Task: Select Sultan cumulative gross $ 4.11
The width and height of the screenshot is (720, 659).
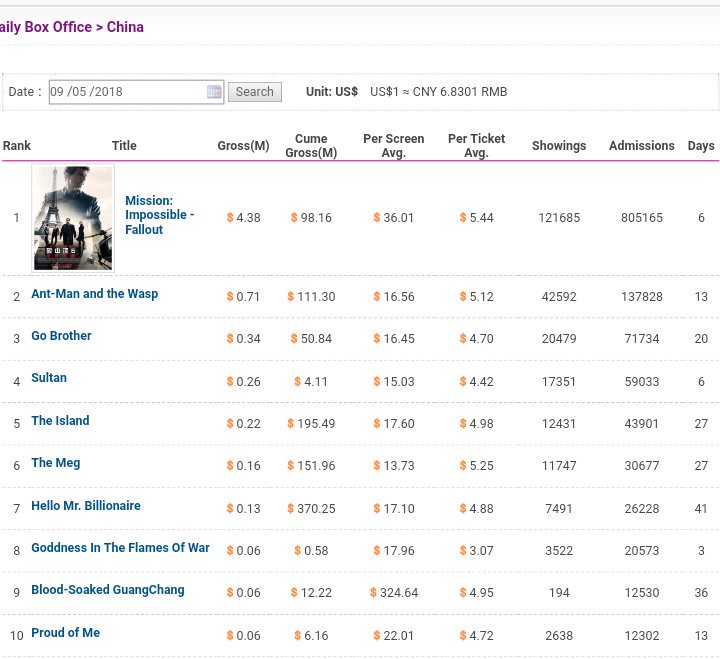Action: click(311, 382)
